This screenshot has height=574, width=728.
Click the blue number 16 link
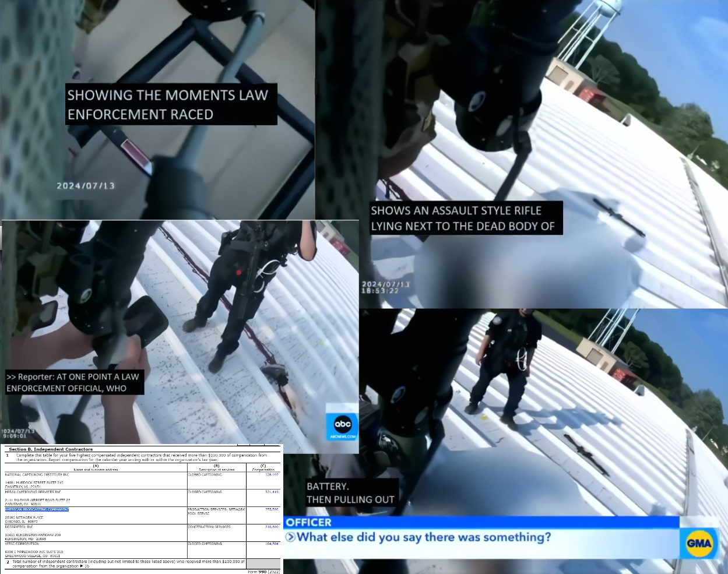click(87, 566)
